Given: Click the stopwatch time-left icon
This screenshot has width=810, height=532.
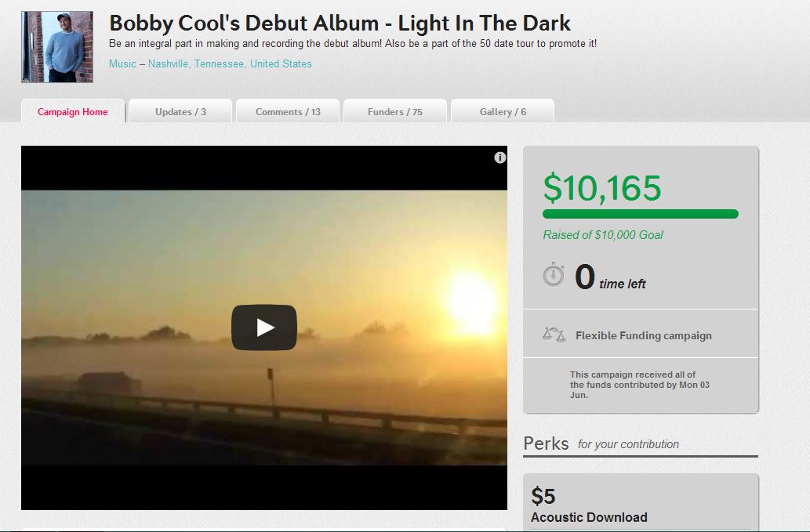Looking at the screenshot, I should 554,274.
